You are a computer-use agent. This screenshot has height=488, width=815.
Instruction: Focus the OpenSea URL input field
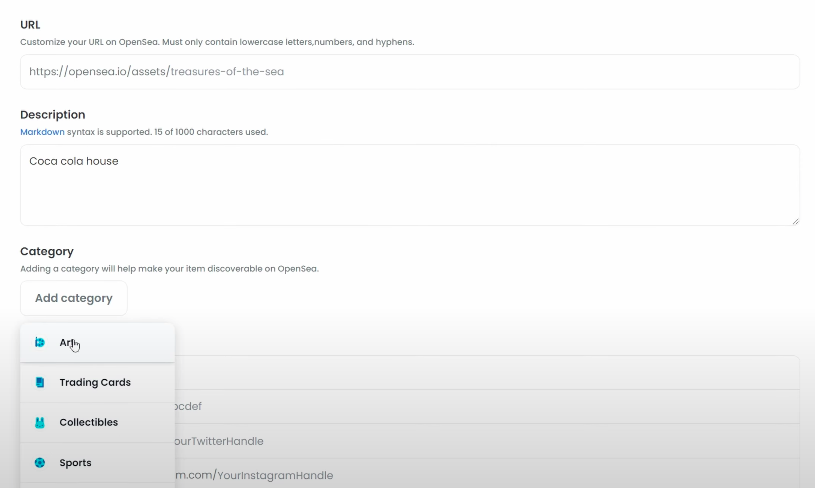tap(410, 72)
